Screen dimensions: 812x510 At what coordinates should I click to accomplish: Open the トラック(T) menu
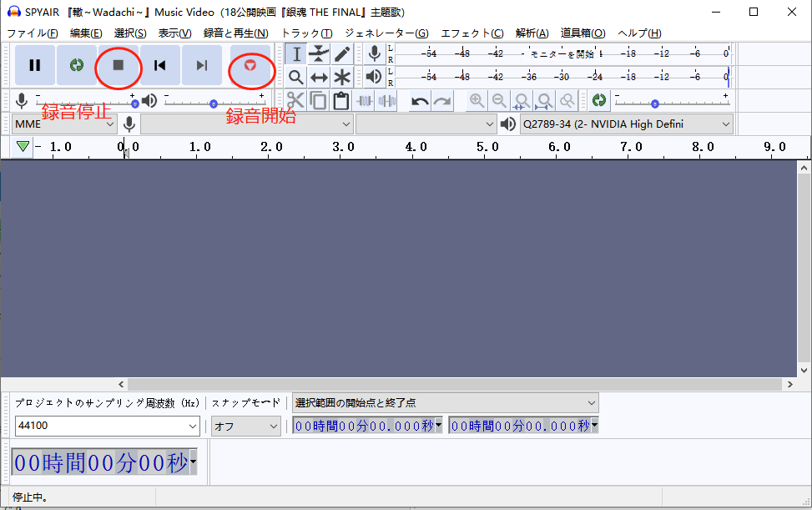click(x=307, y=33)
